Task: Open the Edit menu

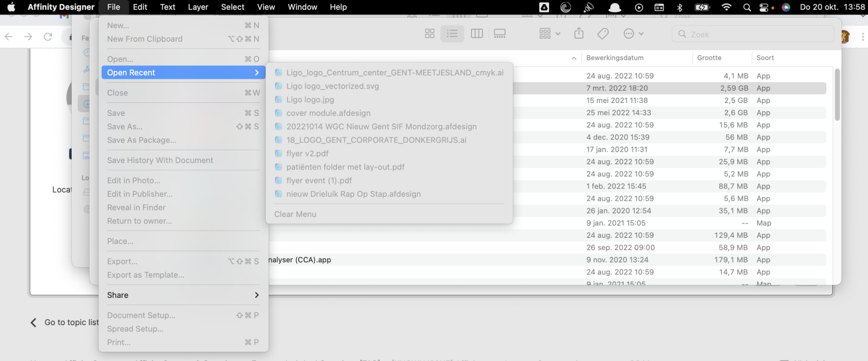Action: pos(140,7)
